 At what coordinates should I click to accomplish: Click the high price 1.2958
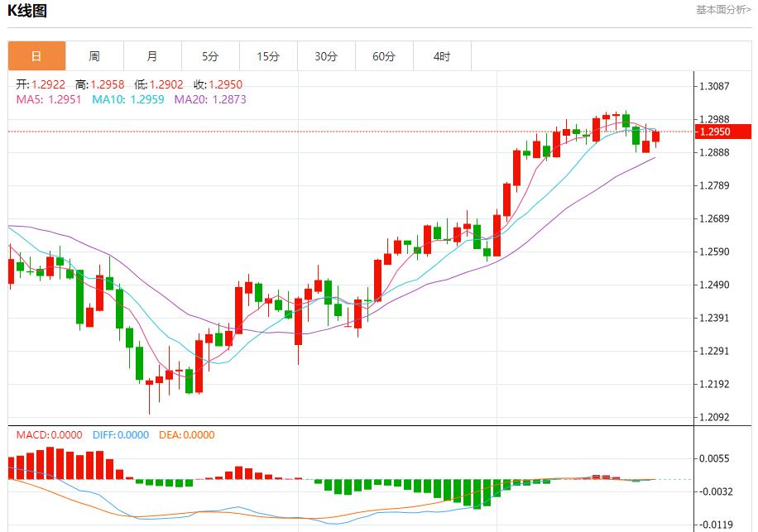click(x=108, y=84)
